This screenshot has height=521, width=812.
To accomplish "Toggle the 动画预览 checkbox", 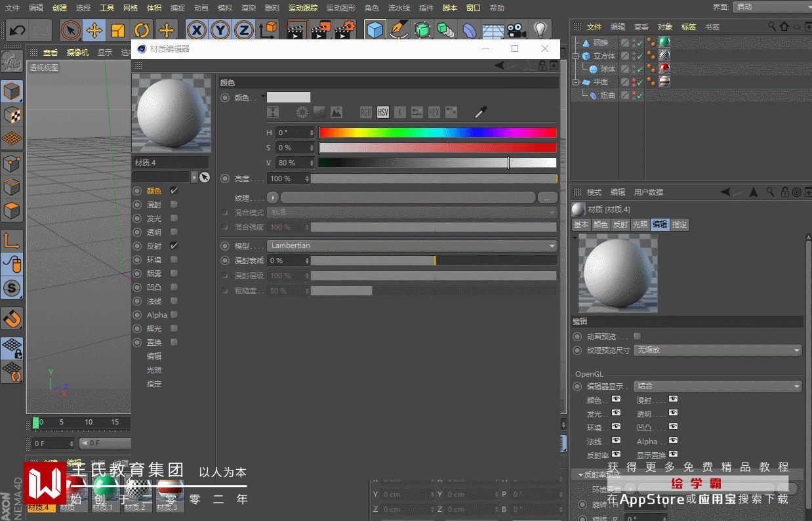I will click(x=637, y=337).
